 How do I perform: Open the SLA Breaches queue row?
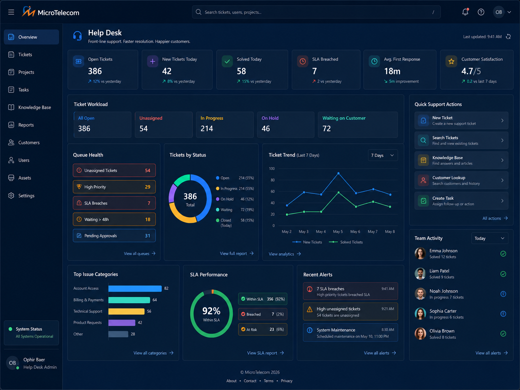(114, 203)
